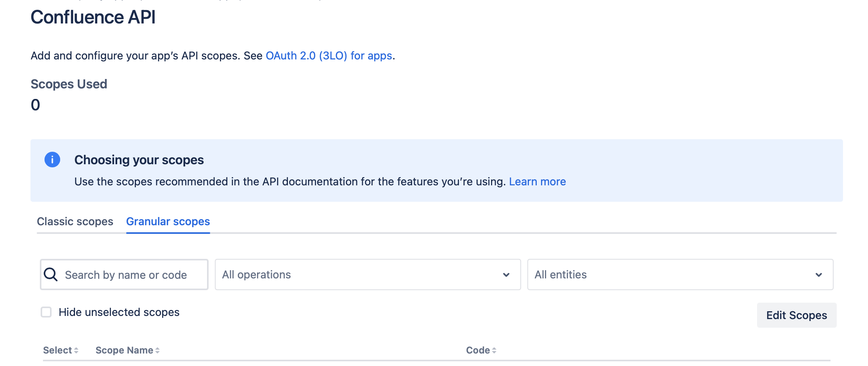Click the Select column header
The width and height of the screenshot is (868, 366).
click(x=57, y=350)
